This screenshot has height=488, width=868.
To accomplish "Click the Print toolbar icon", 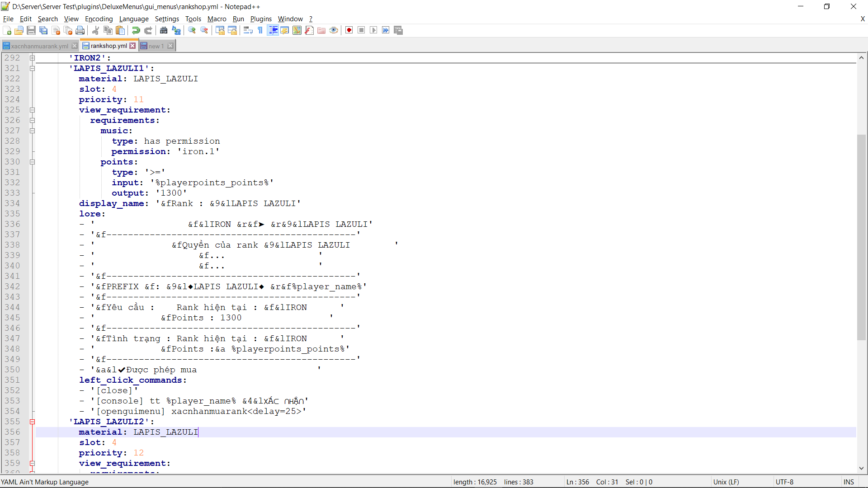I will click(x=80, y=30).
